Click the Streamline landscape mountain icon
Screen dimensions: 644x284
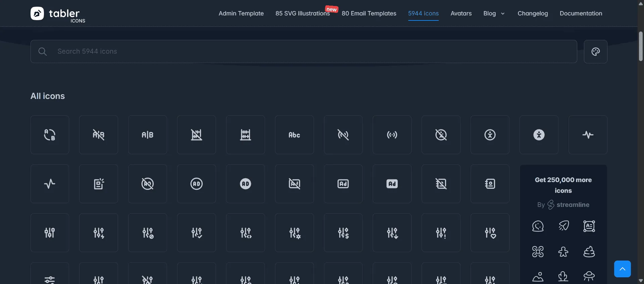pyautogui.click(x=538, y=277)
